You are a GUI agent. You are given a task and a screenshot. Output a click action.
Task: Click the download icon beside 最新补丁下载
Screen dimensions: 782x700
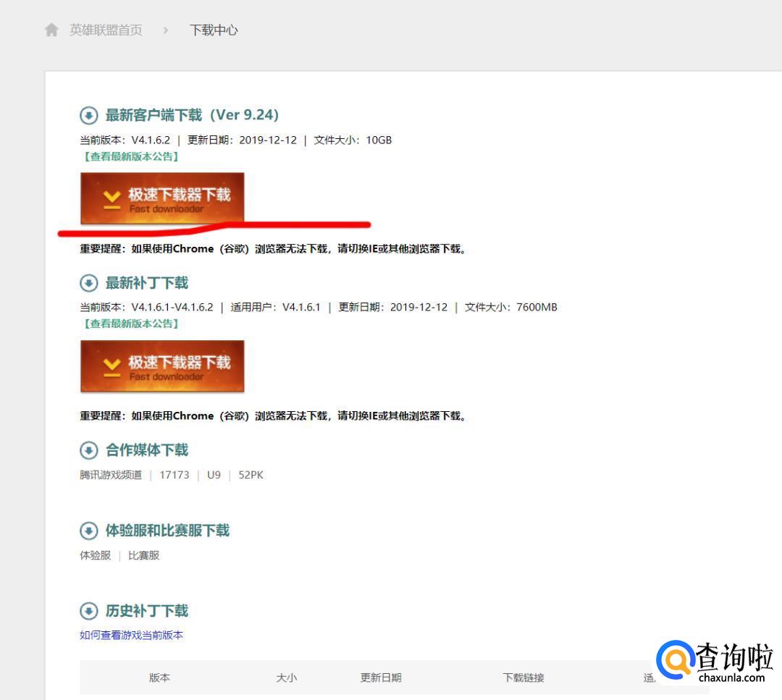click(x=89, y=283)
